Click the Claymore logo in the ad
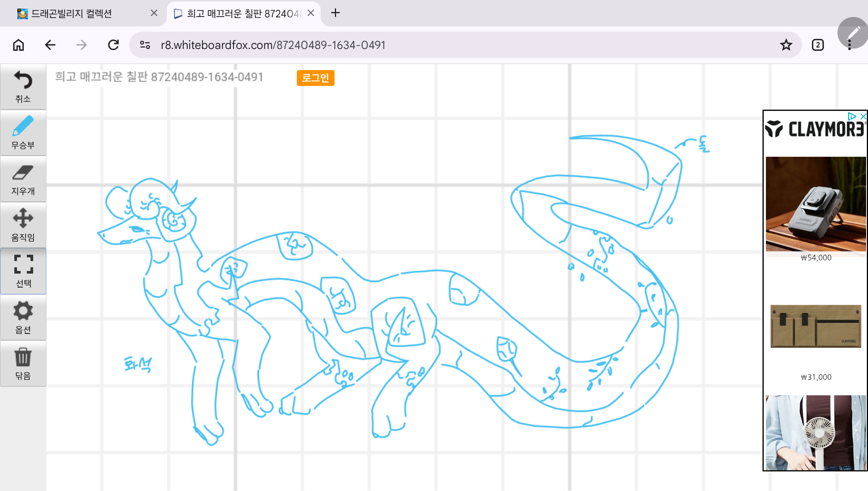868x491 pixels. pyautogui.click(x=815, y=129)
